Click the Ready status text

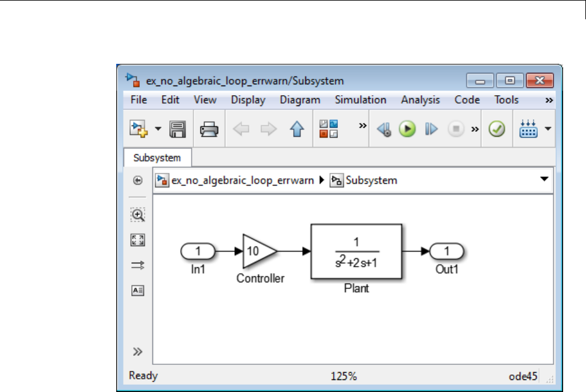point(143,376)
